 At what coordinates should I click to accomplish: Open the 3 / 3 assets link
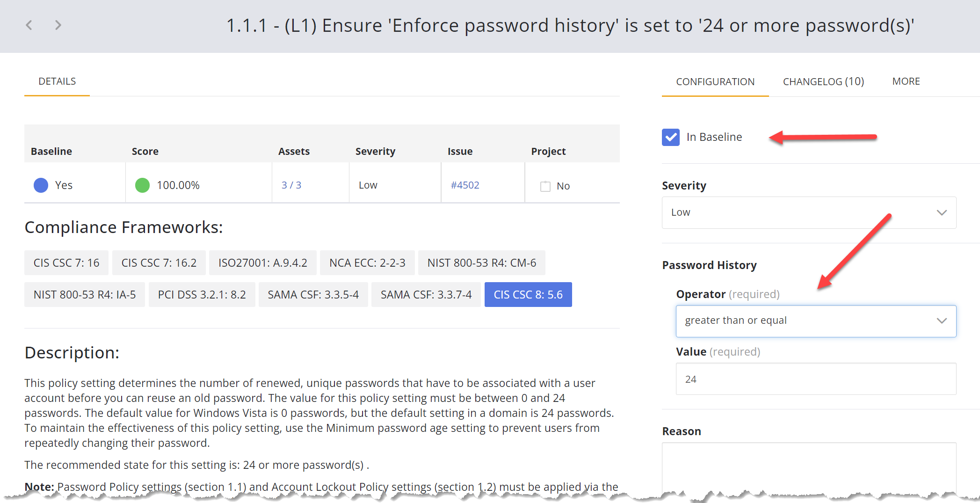click(291, 185)
